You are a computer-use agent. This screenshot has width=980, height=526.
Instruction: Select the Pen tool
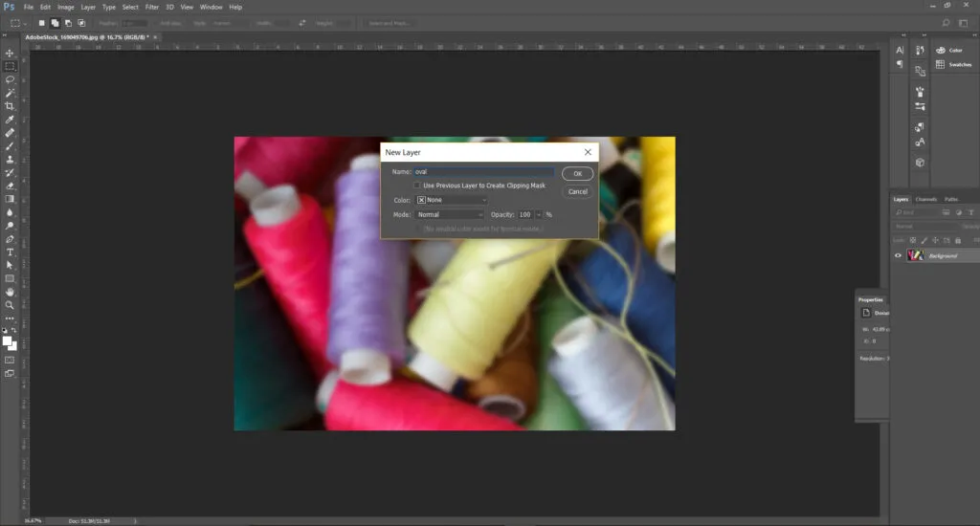(10, 239)
